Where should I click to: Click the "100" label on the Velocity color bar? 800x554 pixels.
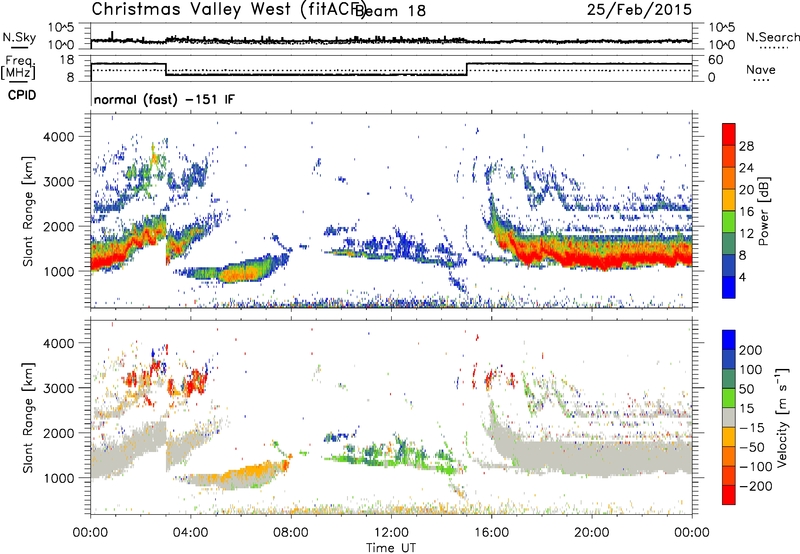coord(751,369)
